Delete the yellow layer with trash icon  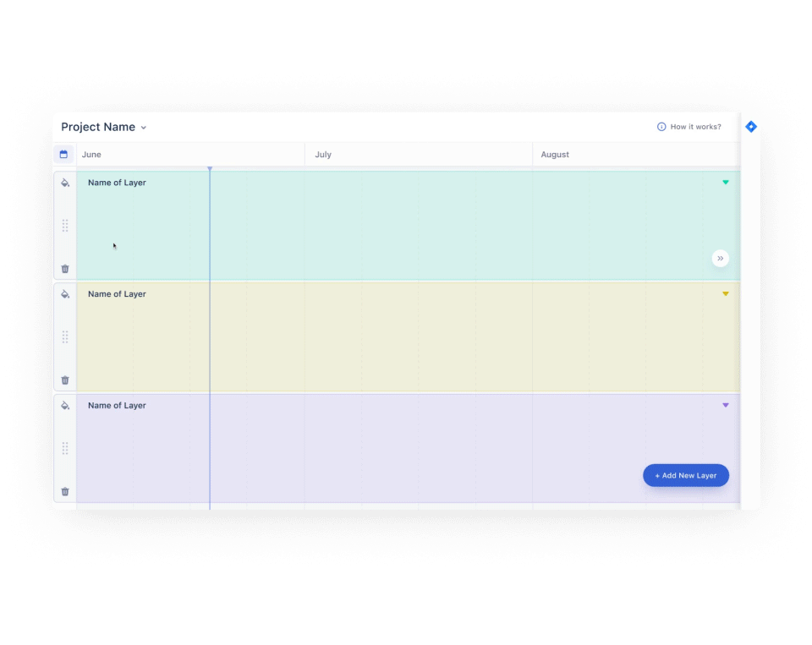coord(65,380)
